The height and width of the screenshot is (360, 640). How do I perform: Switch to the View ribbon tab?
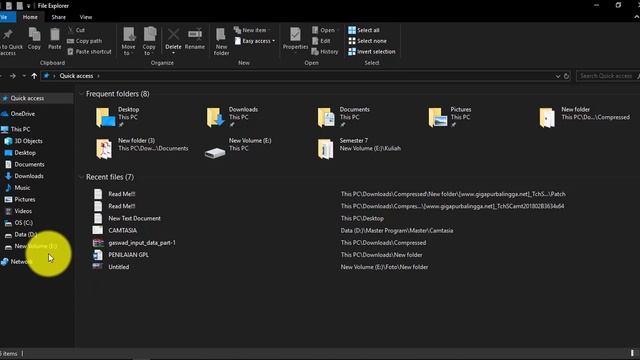coord(86,17)
